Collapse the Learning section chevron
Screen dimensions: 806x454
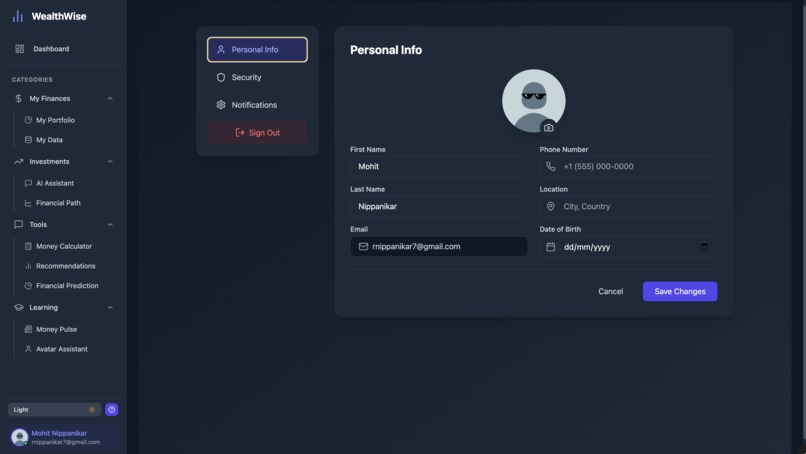[110, 307]
